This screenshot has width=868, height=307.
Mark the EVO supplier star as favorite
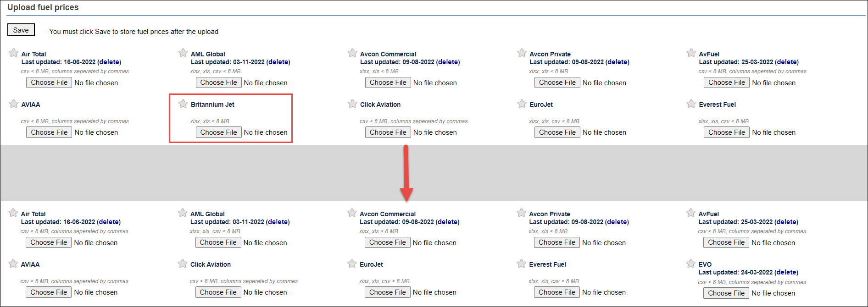691,263
